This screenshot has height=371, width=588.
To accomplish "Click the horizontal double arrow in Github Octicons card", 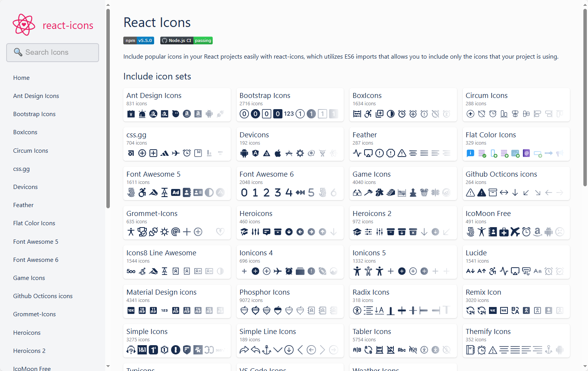I will 504,192.
